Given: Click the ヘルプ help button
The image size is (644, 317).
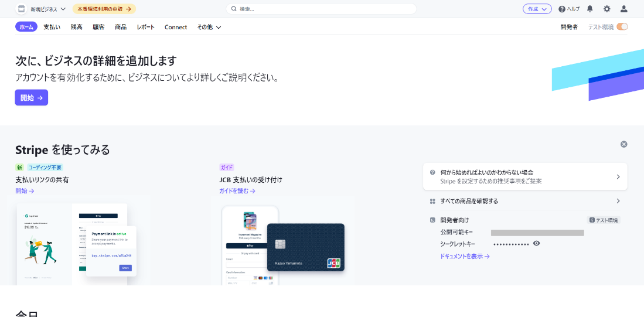Looking at the screenshot, I should click(x=569, y=9).
